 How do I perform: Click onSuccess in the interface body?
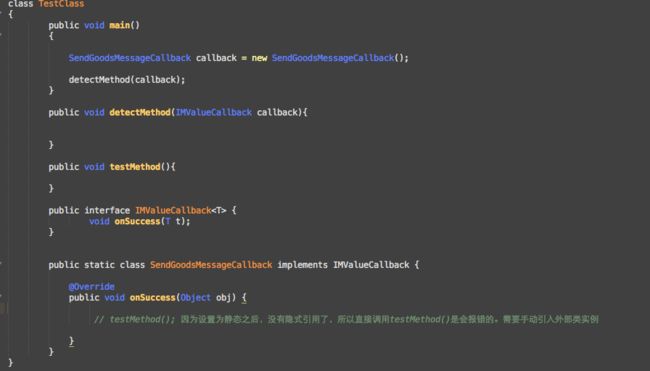pyautogui.click(x=137, y=221)
